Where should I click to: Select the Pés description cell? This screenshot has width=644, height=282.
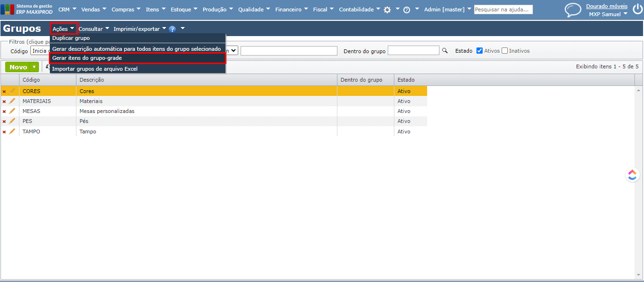coord(206,121)
